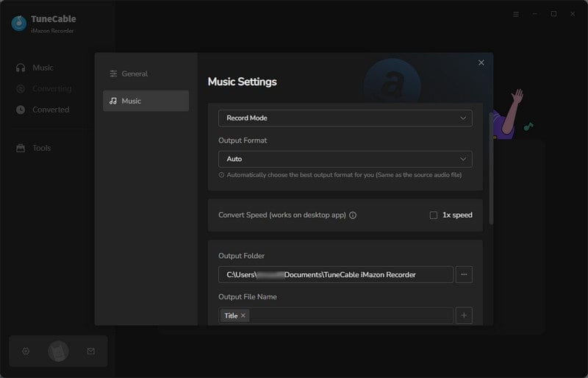The image size is (588, 378).
Task: Open Tools in the main sidebar
Action: click(33, 148)
